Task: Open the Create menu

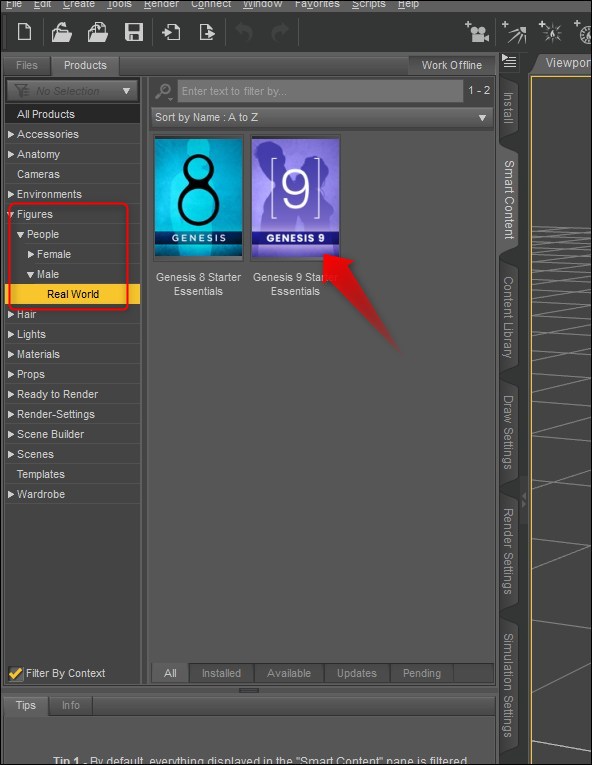Action: [x=79, y=4]
